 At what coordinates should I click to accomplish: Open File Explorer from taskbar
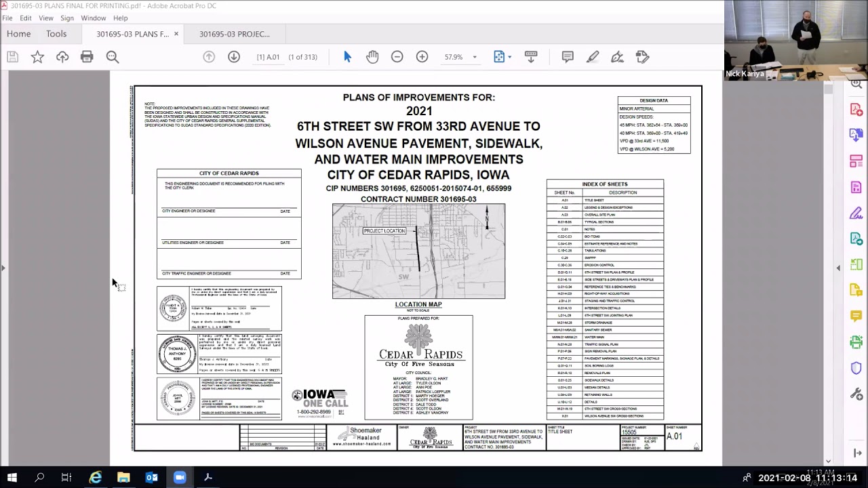point(123,478)
